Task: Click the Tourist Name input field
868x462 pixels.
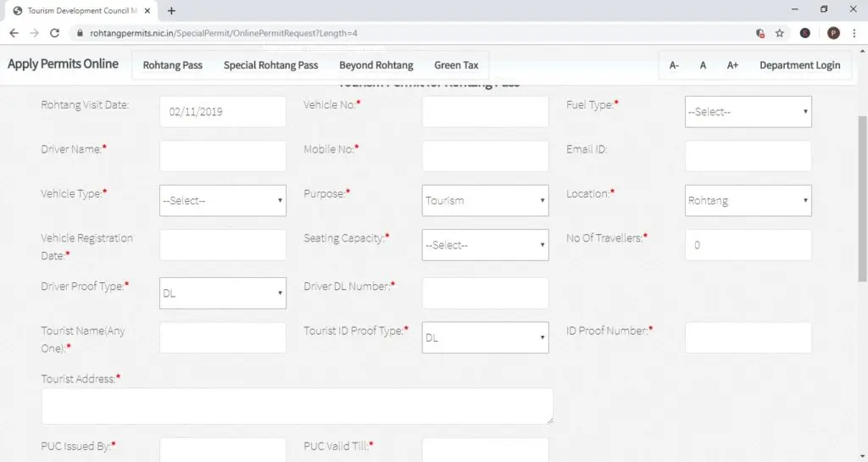Action: click(x=223, y=337)
